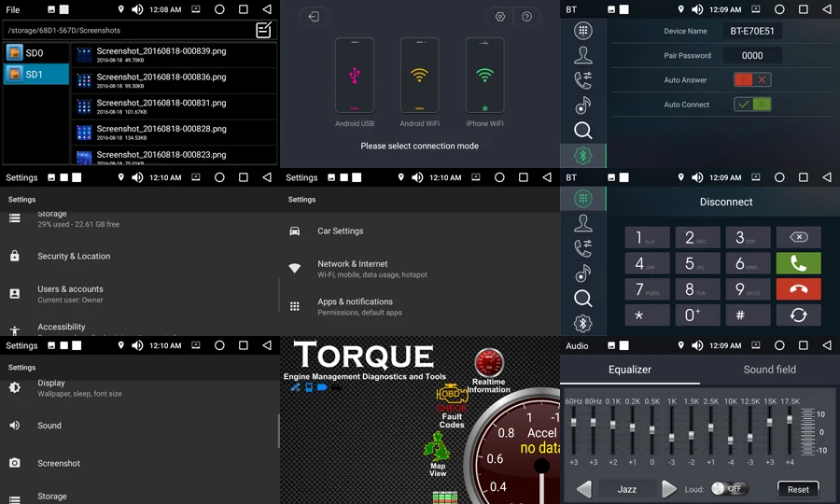Choose the iPhone WiFi connection icon

click(484, 76)
